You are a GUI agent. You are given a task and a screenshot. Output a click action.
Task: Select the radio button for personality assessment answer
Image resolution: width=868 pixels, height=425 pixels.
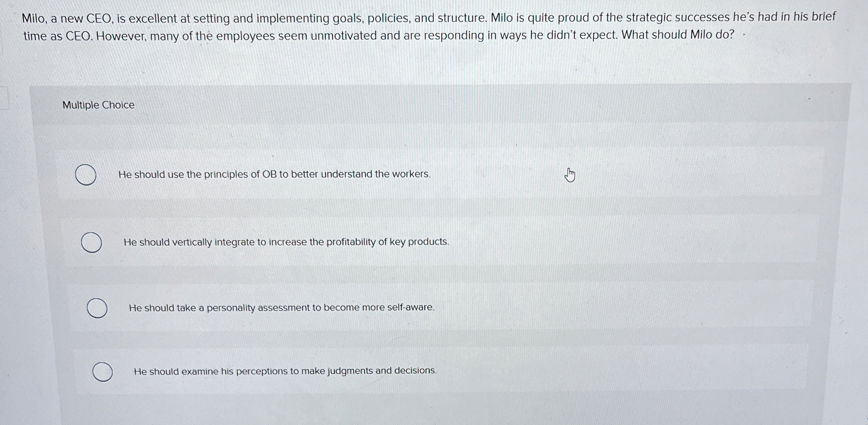[x=96, y=309]
